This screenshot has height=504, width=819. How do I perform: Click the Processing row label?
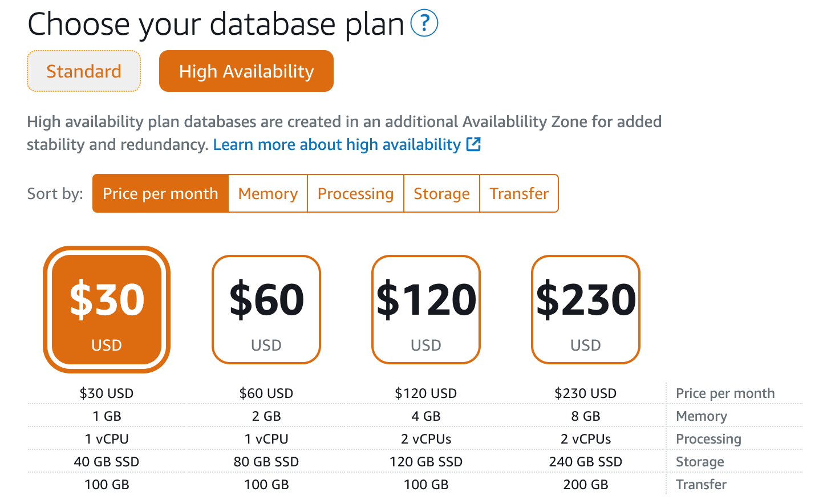coord(708,438)
